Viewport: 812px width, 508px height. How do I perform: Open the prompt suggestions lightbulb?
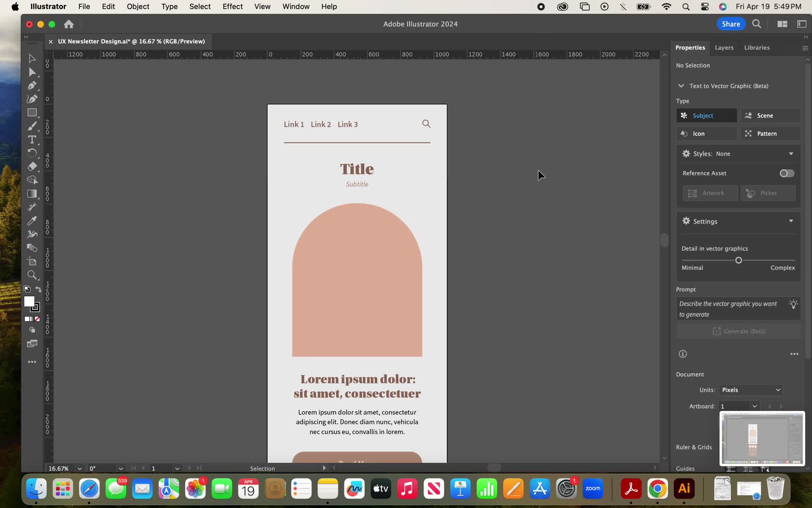pyautogui.click(x=793, y=304)
